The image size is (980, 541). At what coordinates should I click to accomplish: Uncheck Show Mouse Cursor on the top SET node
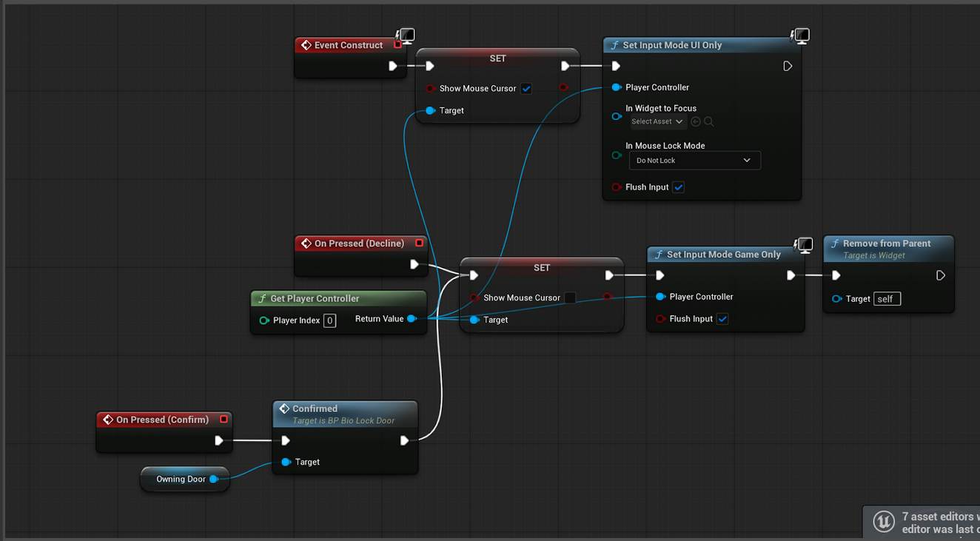coord(526,88)
